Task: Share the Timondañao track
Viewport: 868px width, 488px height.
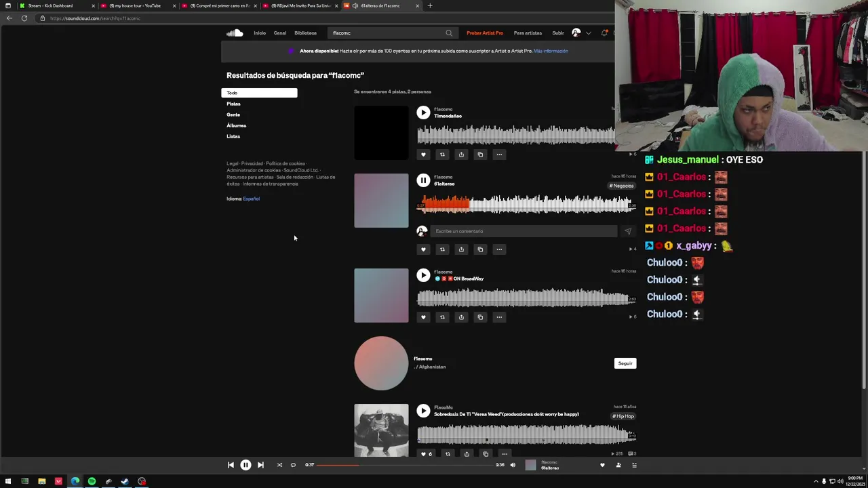Action: point(461,155)
